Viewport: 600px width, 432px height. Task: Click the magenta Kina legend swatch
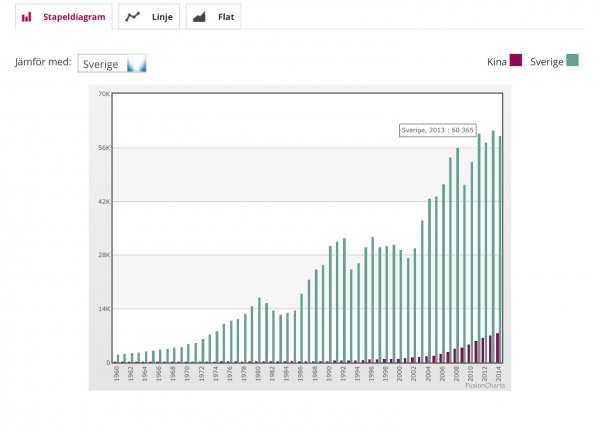pyautogui.click(x=516, y=61)
